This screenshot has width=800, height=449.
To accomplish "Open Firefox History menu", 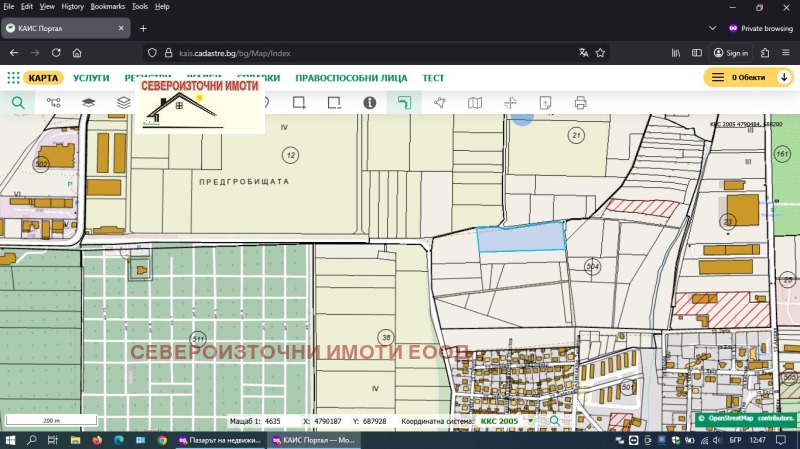I will [72, 6].
